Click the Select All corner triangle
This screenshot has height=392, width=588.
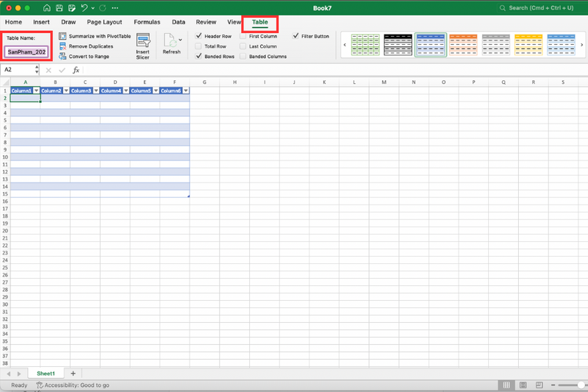[x=6, y=82]
